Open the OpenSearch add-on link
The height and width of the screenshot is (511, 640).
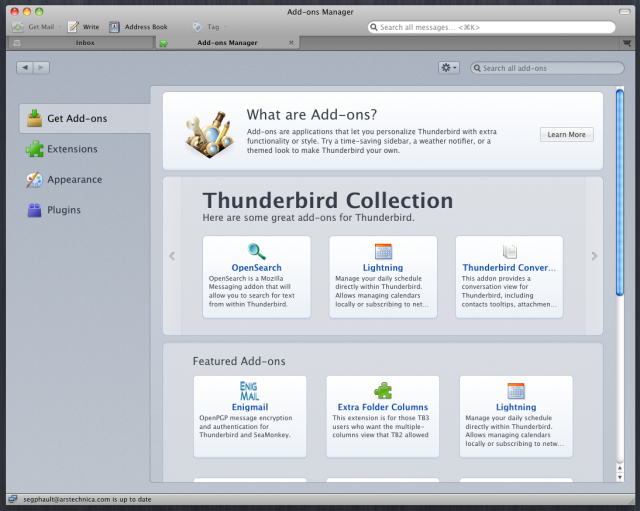[256, 268]
